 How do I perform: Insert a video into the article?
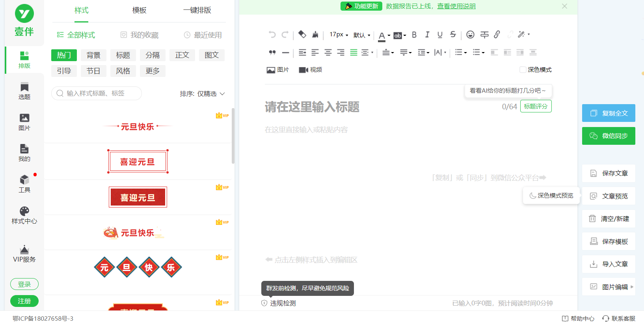(311, 70)
